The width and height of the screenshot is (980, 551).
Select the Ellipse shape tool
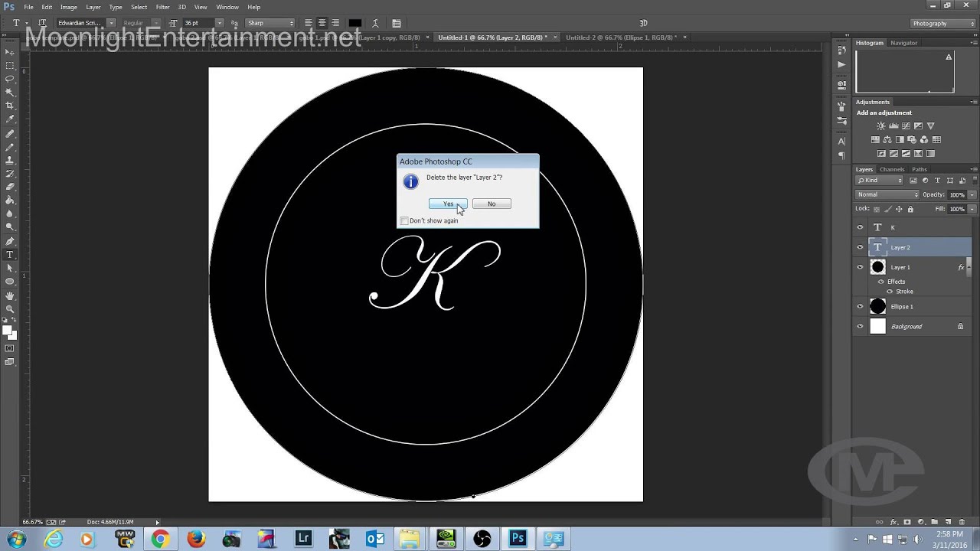[x=9, y=282]
